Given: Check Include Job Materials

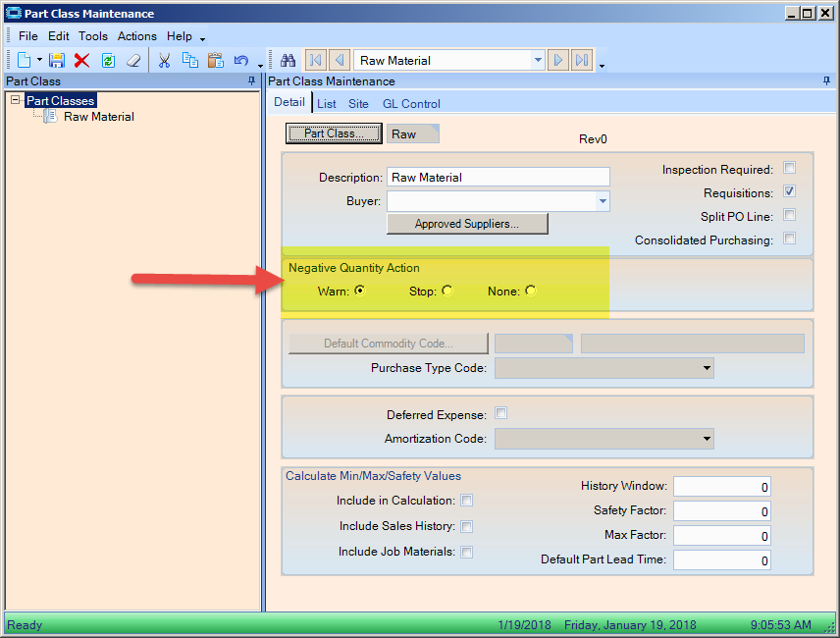Looking at the screenshot, I should pyautogui.click(x=467, y=552).
